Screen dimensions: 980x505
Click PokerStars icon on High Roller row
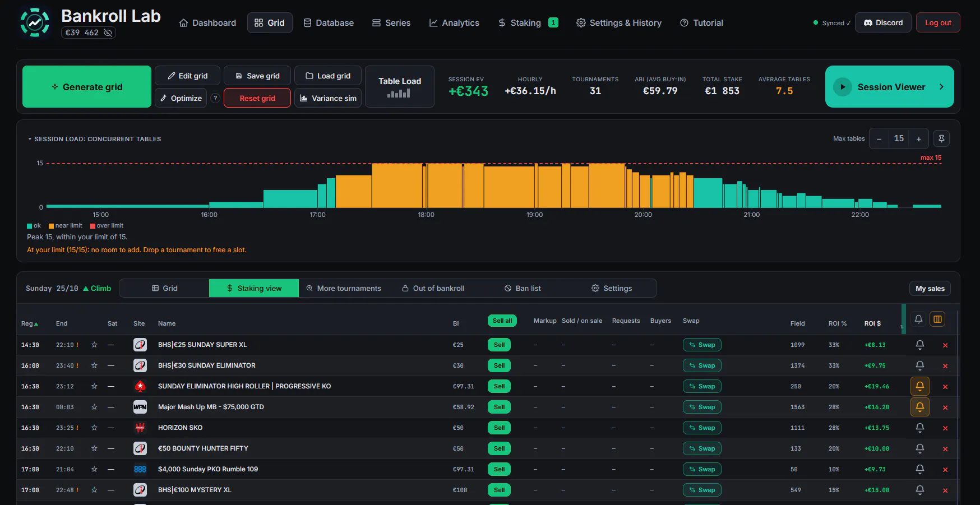pos(140,386)
